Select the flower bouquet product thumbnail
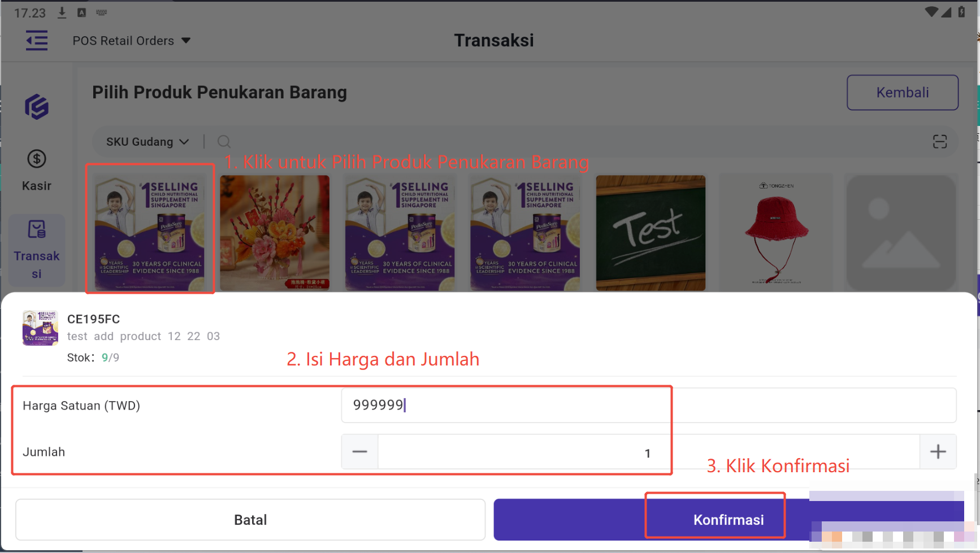The image size is (980, 553). point(275,233)
